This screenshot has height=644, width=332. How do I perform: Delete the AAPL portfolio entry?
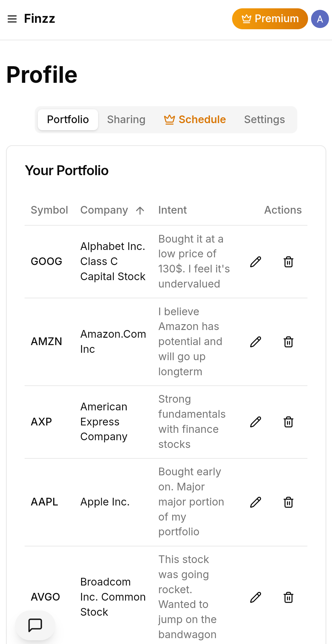coord(288,502)
